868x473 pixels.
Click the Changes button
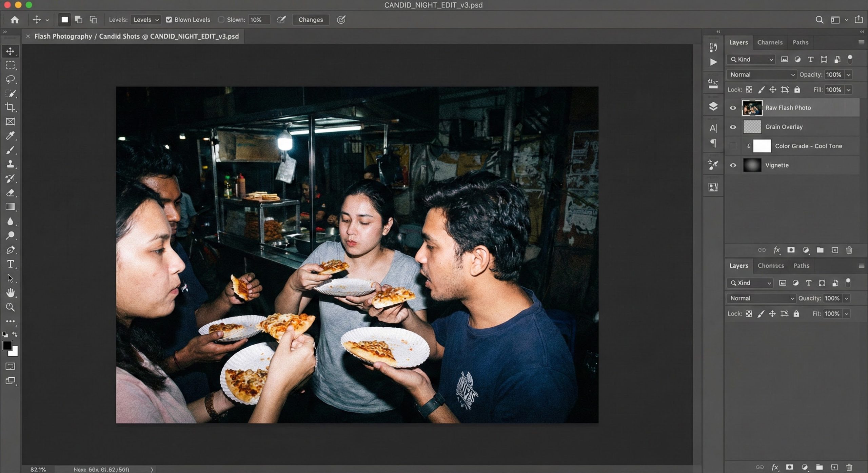click(310, 20)
